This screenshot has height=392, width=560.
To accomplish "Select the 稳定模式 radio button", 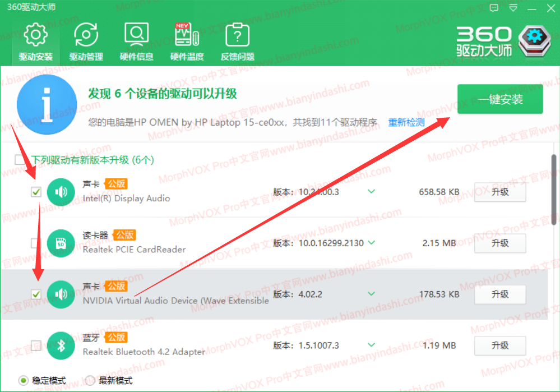I will coord(23,381).
